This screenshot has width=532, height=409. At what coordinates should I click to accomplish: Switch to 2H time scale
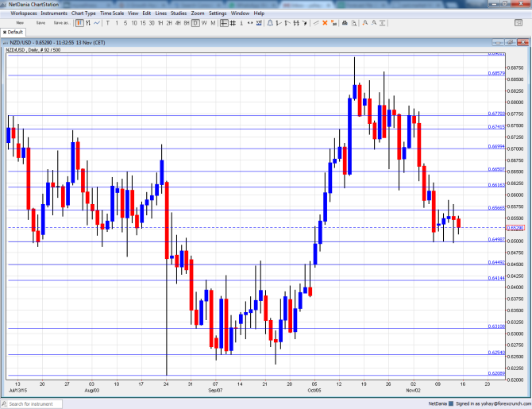pos(169,23)
